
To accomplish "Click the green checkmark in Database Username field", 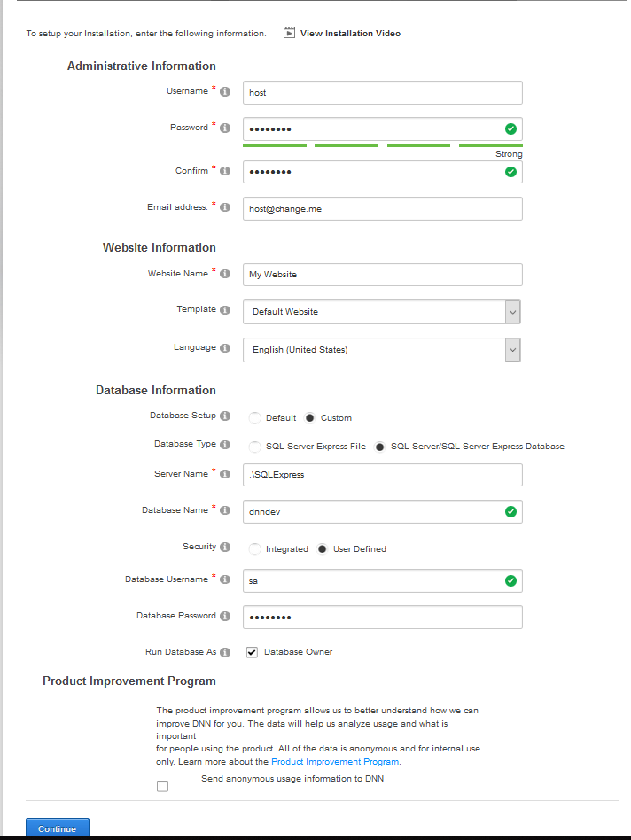I will coord(510,580).
